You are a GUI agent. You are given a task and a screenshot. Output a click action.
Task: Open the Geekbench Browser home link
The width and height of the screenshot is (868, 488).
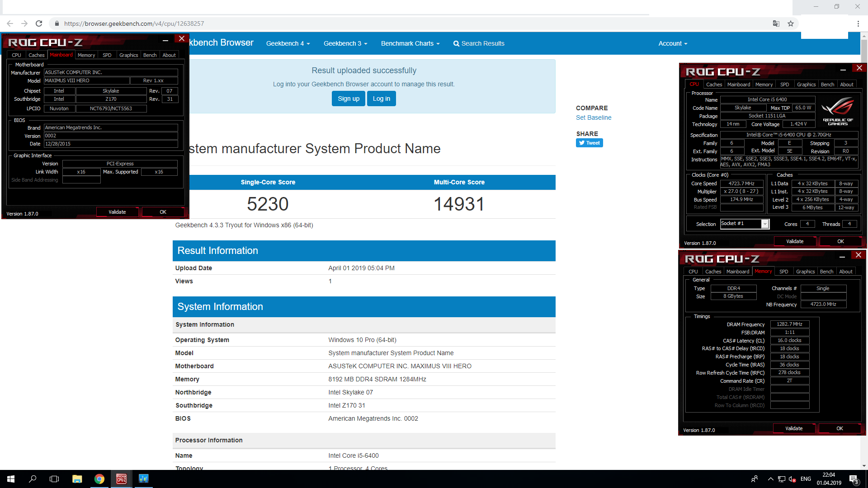click(222, 43)
